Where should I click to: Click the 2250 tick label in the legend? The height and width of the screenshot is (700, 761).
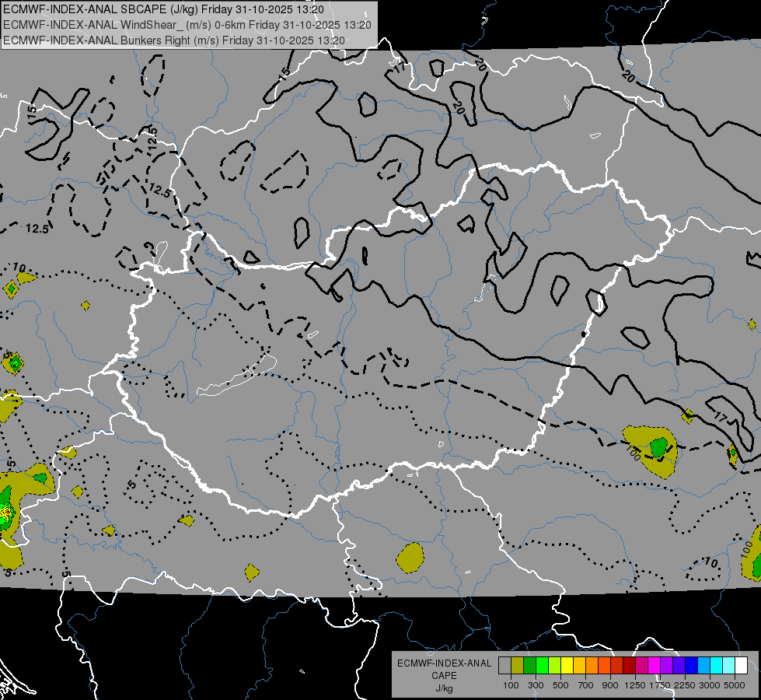pyautogui.click(x=685, y=685)
